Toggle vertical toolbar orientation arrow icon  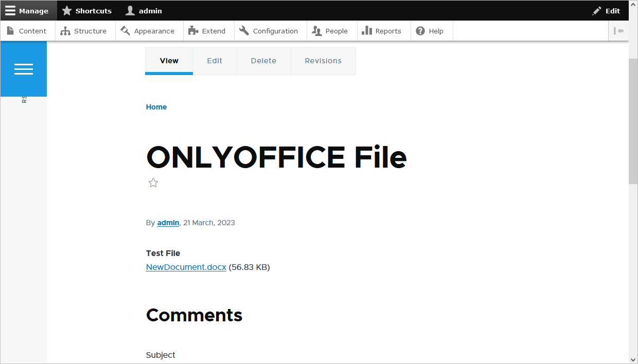619,30
